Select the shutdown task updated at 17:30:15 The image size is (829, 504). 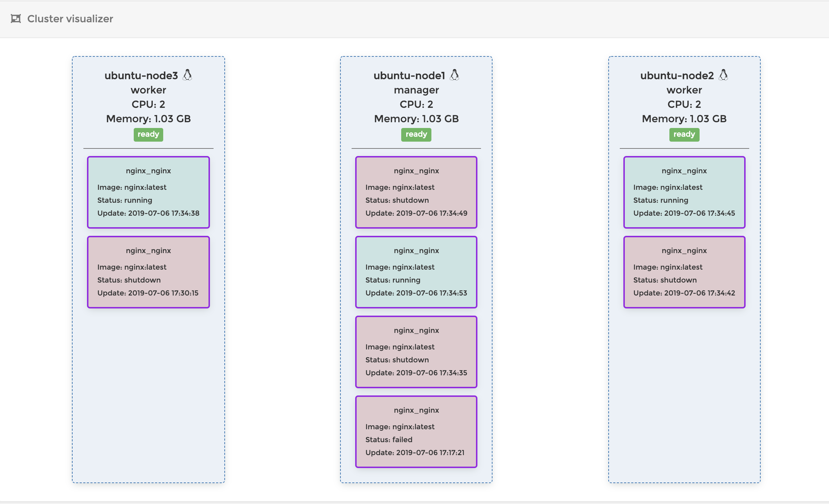148,272
